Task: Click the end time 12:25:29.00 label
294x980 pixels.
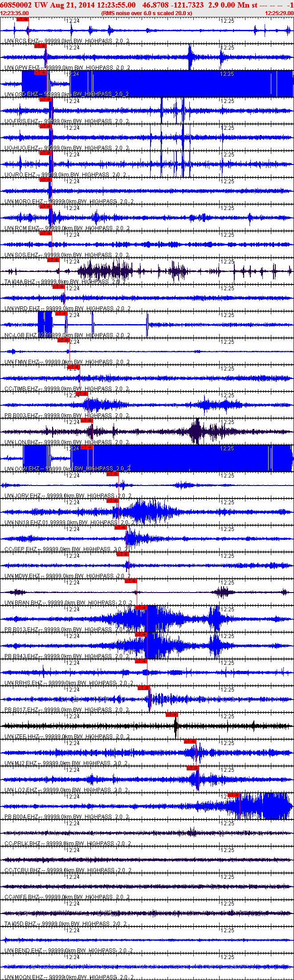Action: pyautogui.click(x=279, y=13)
